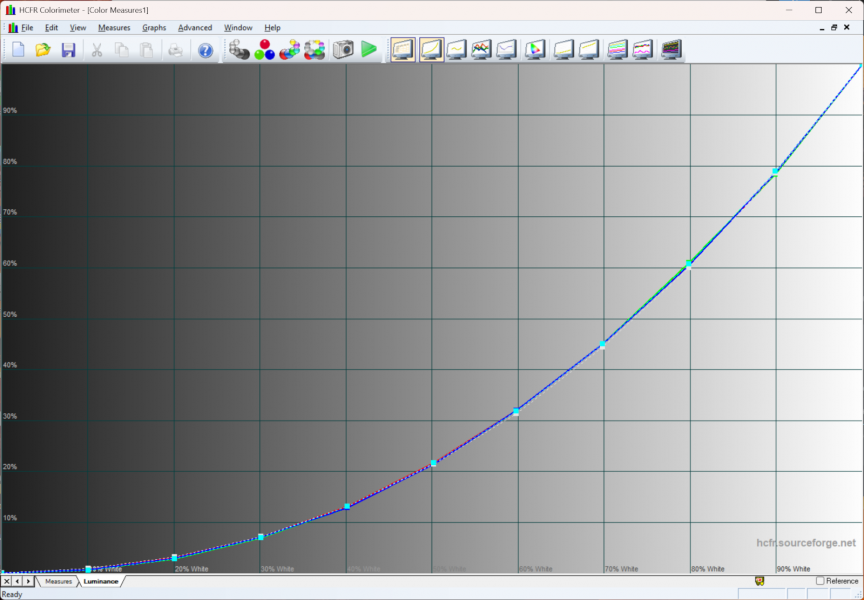Toggle the Reference checkbox

point(820,581)
